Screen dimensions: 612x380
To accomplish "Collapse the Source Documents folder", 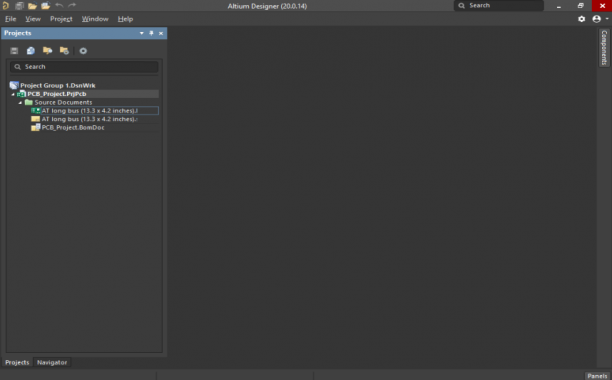I will [x=20, y=103].
